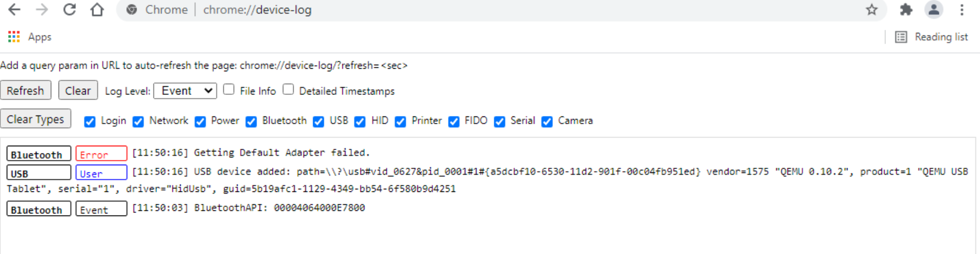Go to the home page icon

pos(97,10)
